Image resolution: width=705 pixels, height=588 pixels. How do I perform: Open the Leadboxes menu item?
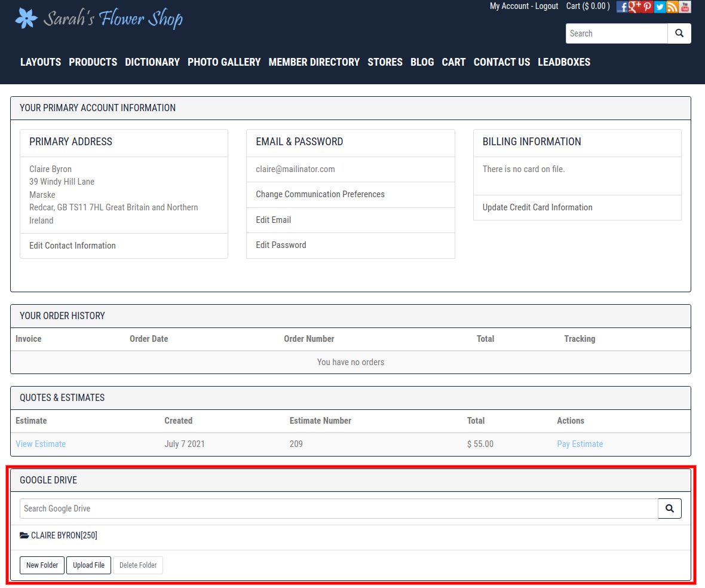pyautogui.click(x=564, y=62)
